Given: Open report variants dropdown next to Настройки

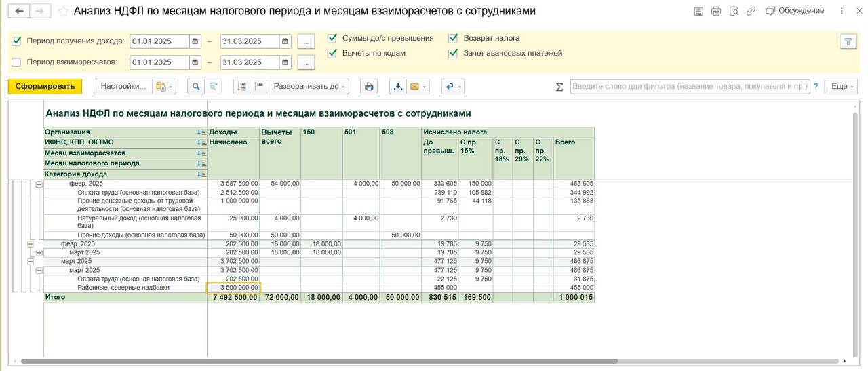Looking at the screenshot, I should (164, 86).
